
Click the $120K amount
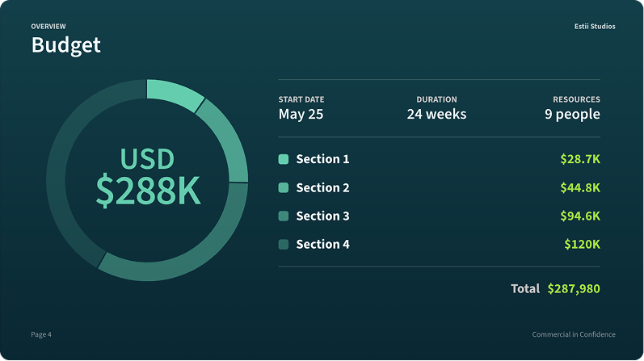(x=583, y=244)
